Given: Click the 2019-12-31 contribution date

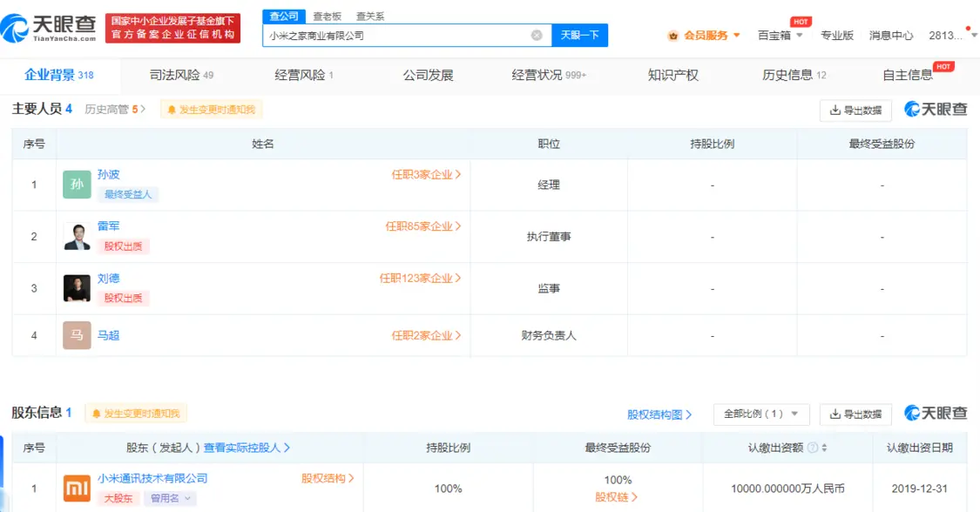Looking at the screenshot, I should [x=919, y=488].
